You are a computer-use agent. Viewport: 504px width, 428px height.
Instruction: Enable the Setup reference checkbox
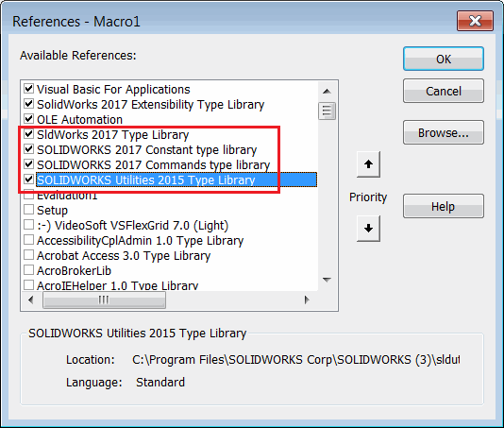click(29, 209)
